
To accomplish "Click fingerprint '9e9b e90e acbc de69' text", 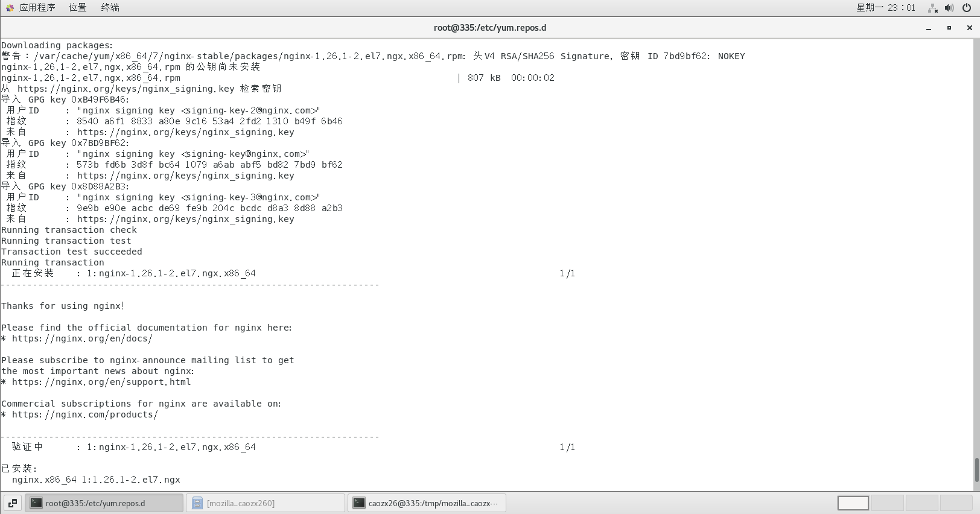I will click(128, 208).
